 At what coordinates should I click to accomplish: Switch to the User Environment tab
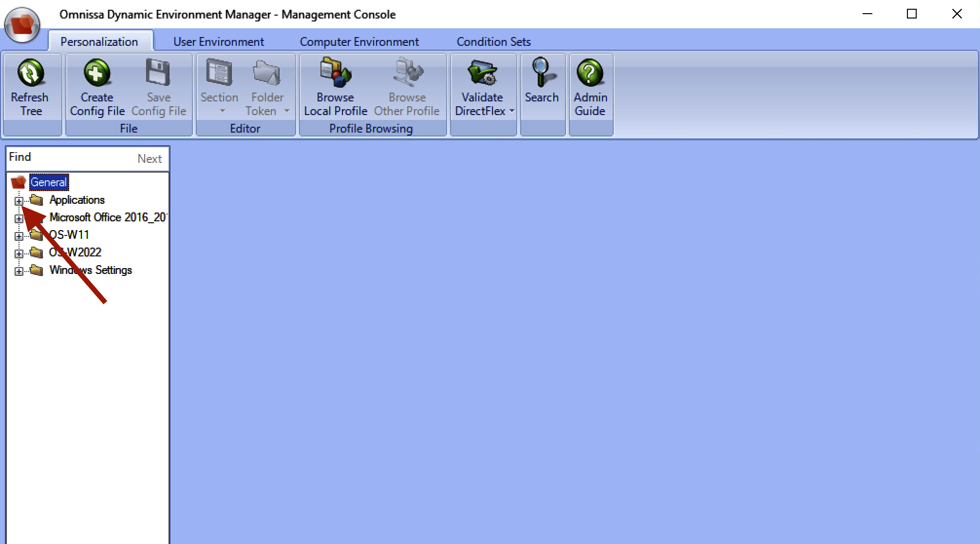219,42
